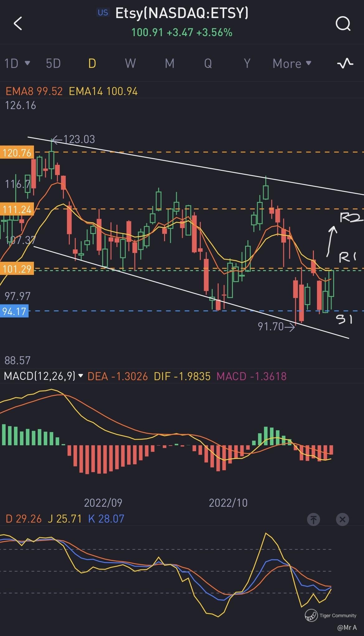This screenshot has height=636, width=364.
Task: Tap the 120.76 orange price tag
Action: [17, 153]
